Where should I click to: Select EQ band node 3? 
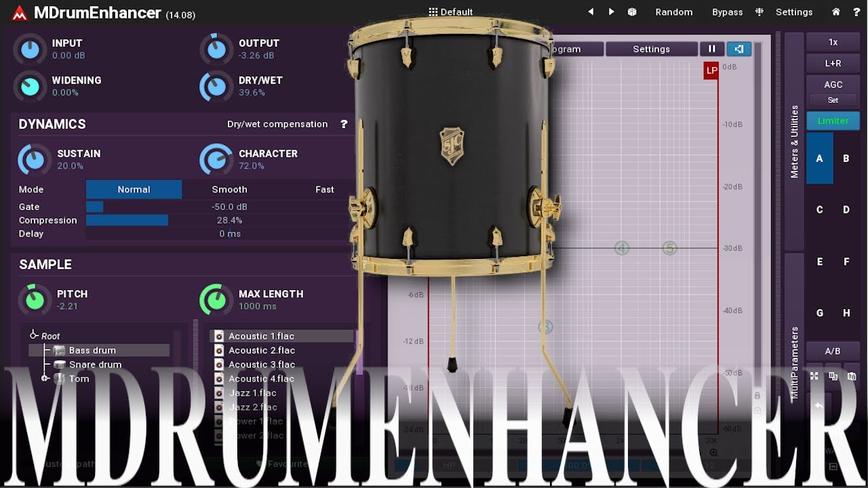(x=546, y=327)
